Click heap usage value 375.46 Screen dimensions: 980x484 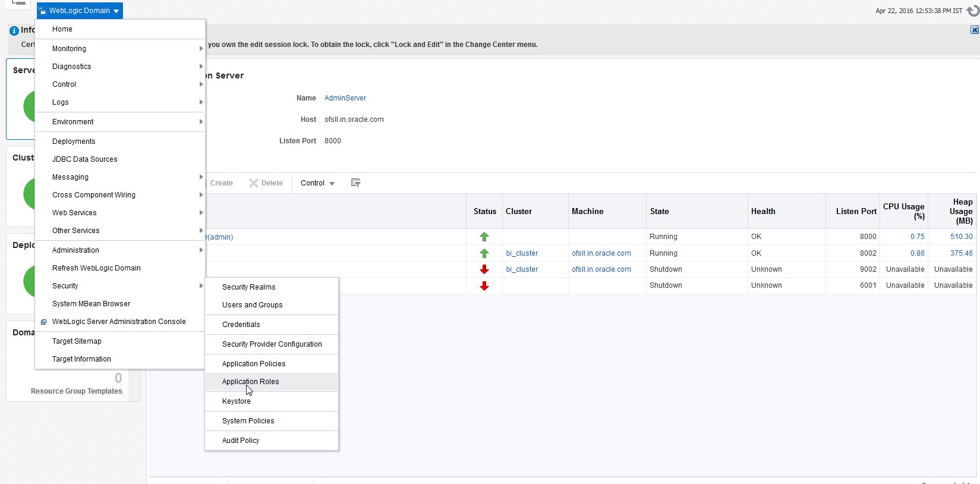point(962,253)
